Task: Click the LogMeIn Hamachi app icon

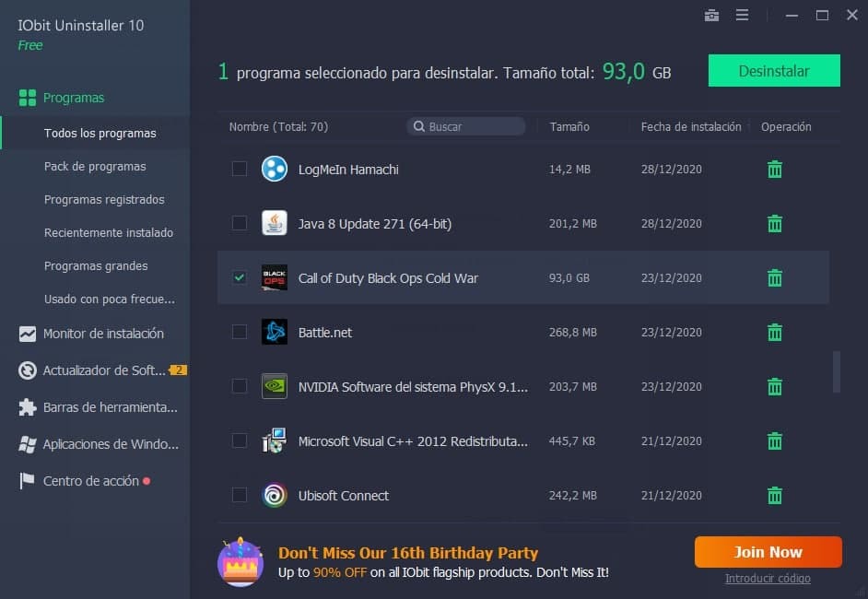Action: [x=274, y=169]
